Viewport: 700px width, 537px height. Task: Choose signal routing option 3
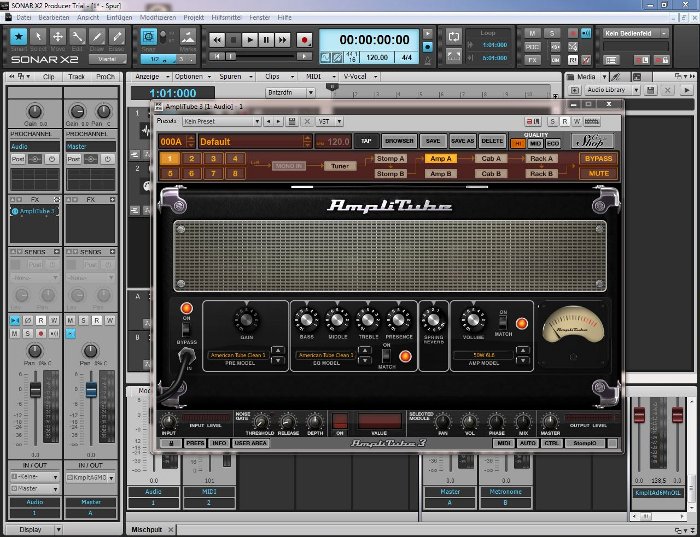[213, 158]
